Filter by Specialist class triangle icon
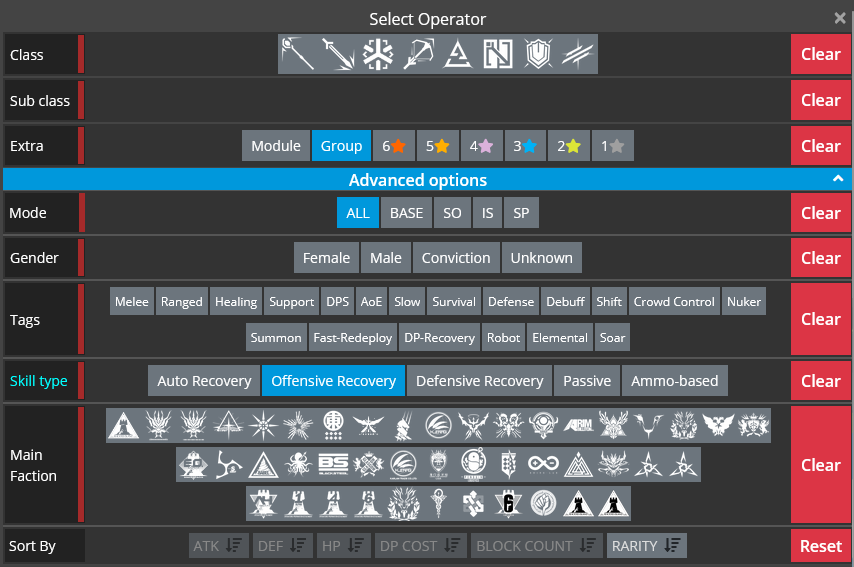 point(458,54)
